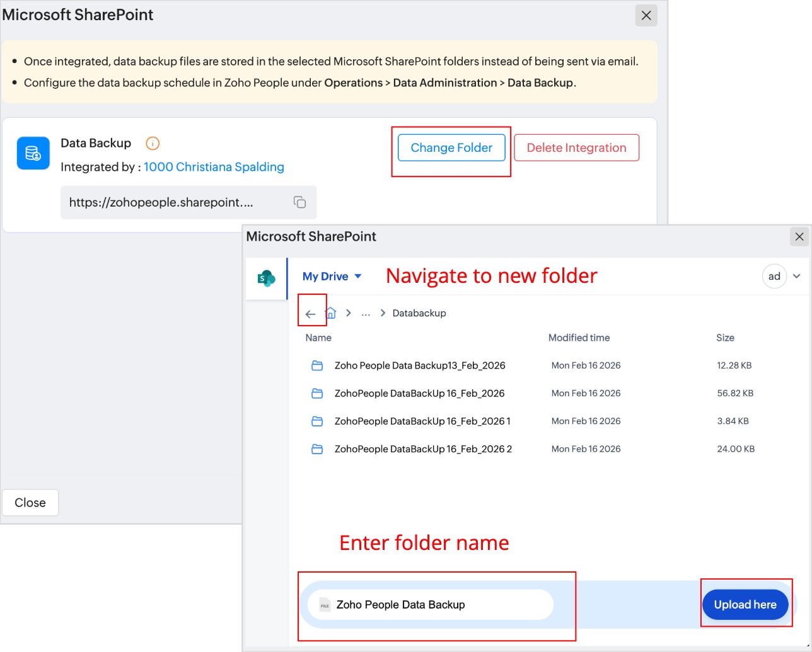The image size is (812, 652).
Task: Sort by the Modified time column
Action: tap(579, 338)
